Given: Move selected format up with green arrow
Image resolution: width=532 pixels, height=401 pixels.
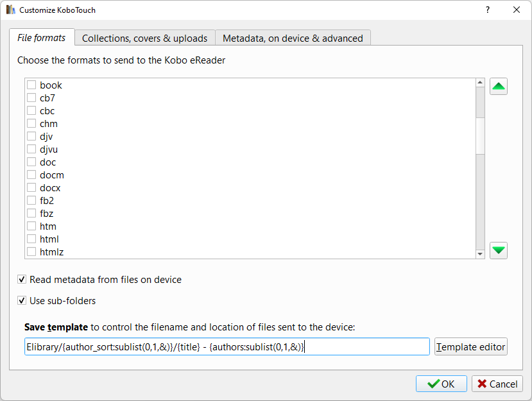Looking at the screenshot, I should [499, 87].
